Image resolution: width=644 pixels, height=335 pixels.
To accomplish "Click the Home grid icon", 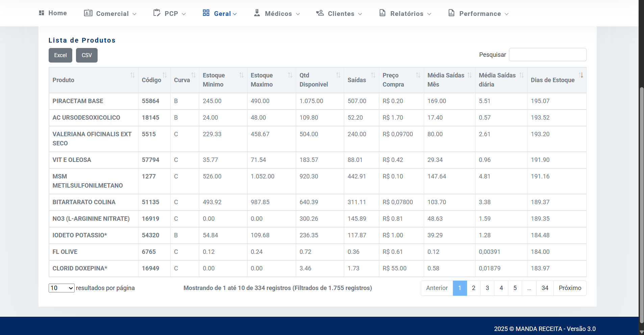I will coord(42,13).
